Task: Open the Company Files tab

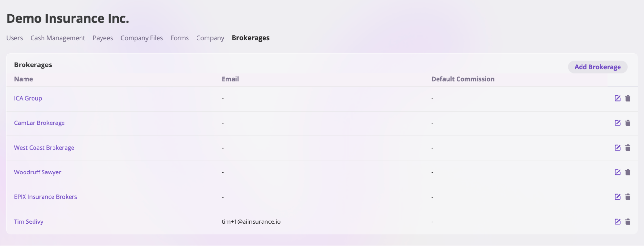Action: pos(142,38)
